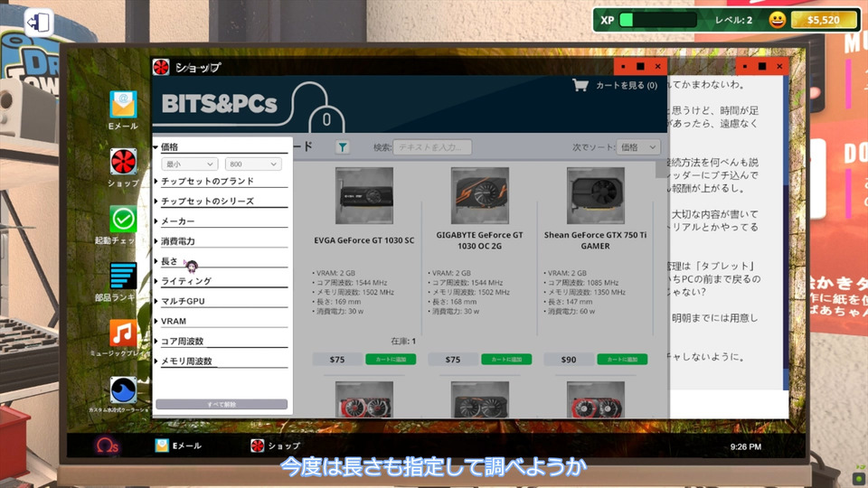Open the Eメール desktop icon
The width and height of the screenshot is (868, 488).
[x=123, y=105]
